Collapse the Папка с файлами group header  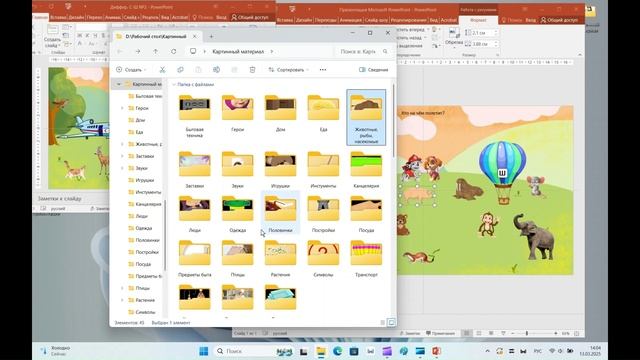coord(174,84)
